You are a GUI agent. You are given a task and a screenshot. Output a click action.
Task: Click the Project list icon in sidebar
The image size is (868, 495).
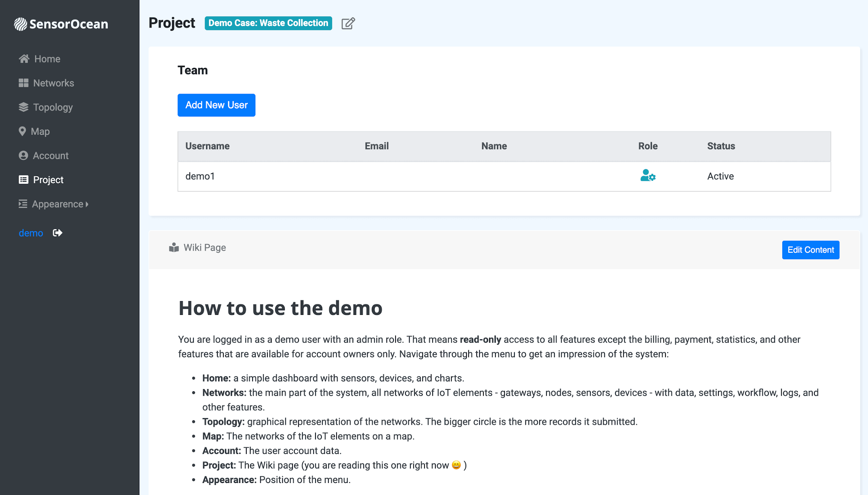[23, 180]
